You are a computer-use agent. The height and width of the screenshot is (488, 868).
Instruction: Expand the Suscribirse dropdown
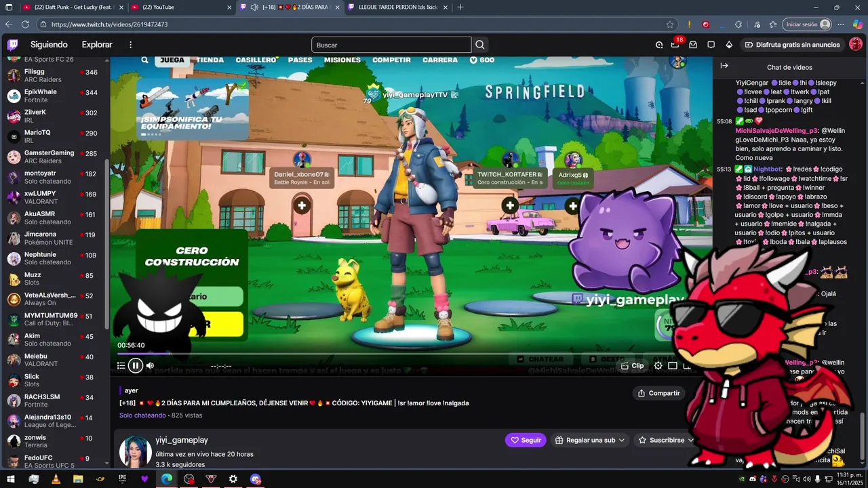coord(668,440)
